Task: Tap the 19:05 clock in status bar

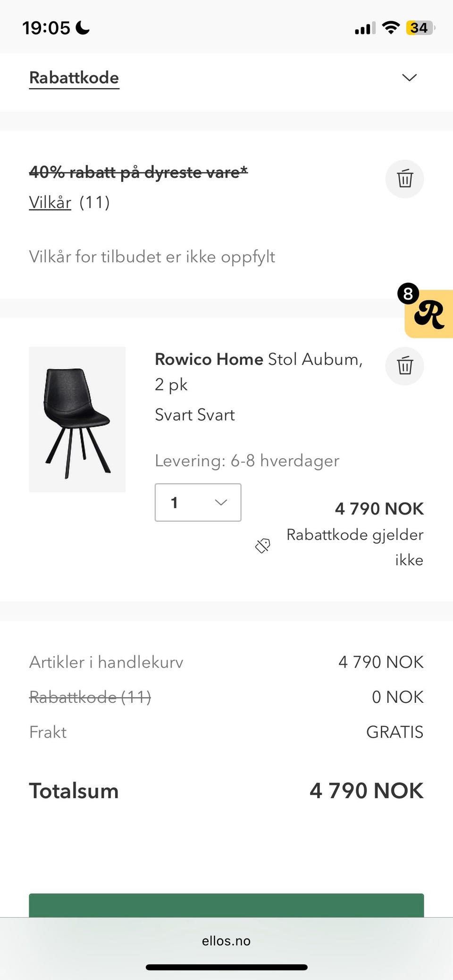Action: [x=46, y=28]
